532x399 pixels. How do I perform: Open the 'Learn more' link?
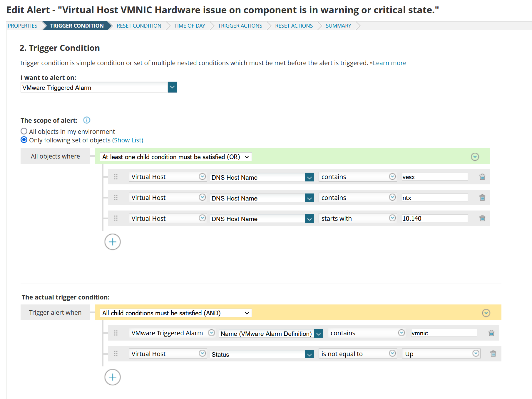click(389, 63)
